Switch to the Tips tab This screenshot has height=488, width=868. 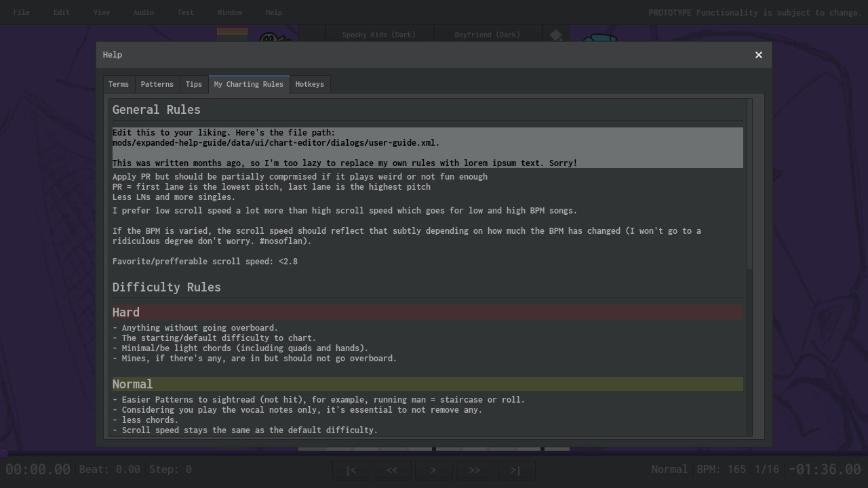coord(193,84)
